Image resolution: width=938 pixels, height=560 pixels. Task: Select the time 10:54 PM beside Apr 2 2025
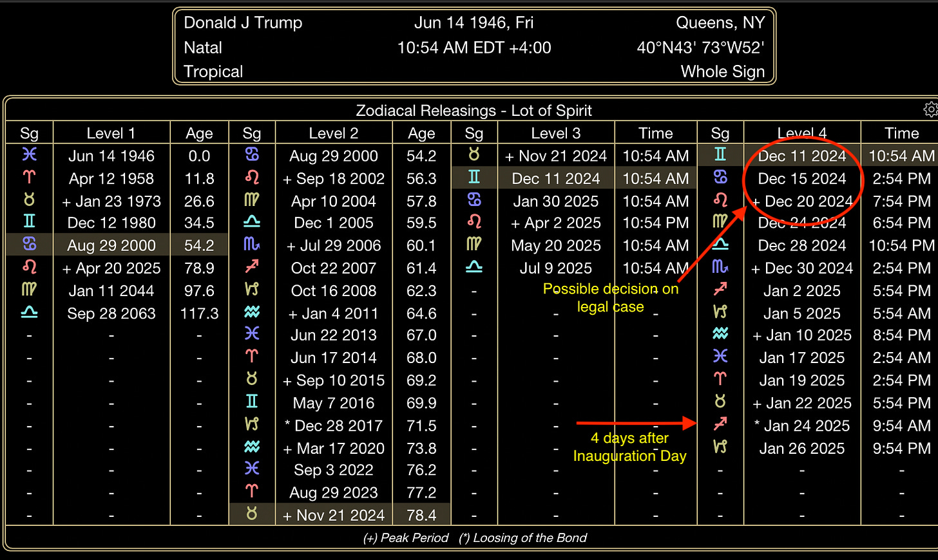[x=656, y=223]
